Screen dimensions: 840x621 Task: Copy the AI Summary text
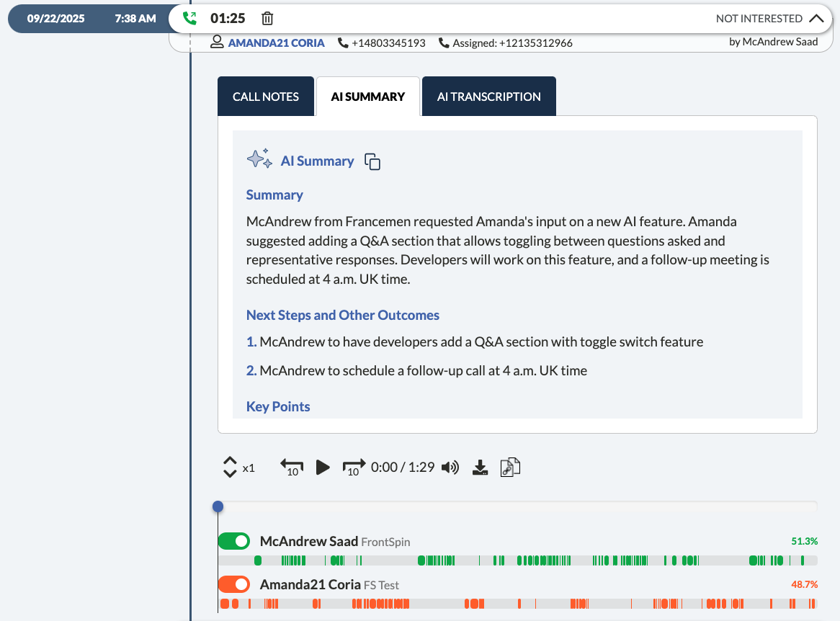[372, 161]
